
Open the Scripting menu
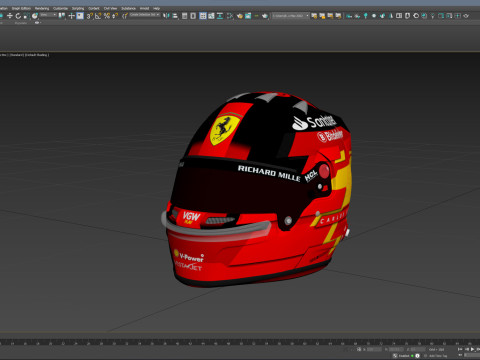tap(78, 8)
